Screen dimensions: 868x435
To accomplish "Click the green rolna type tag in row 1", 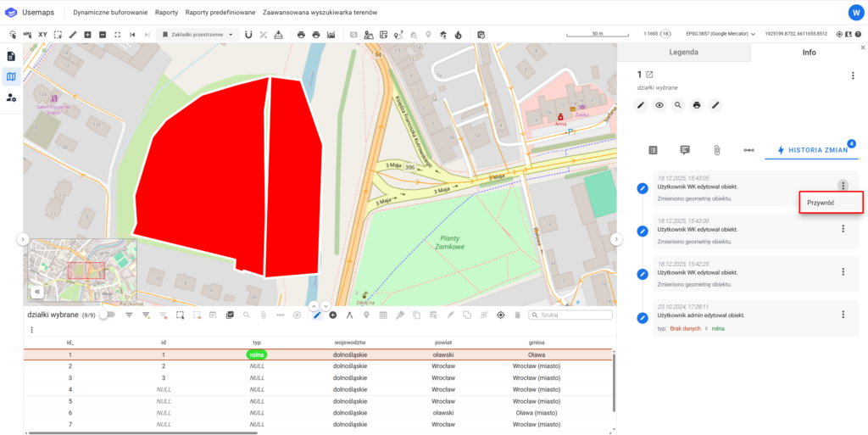I will (256, 354).
